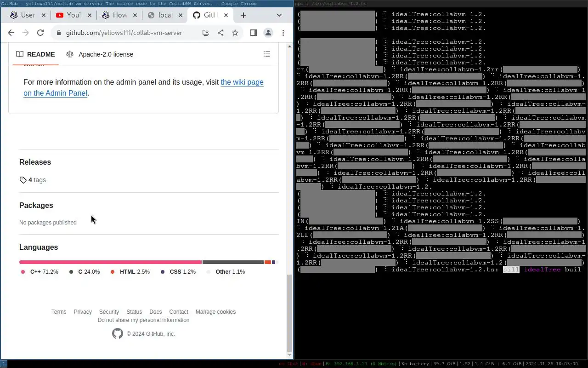Click the Languages heading
Image resolution: width=588 pixels, height=368 pixels.
(x=39, y=247)
